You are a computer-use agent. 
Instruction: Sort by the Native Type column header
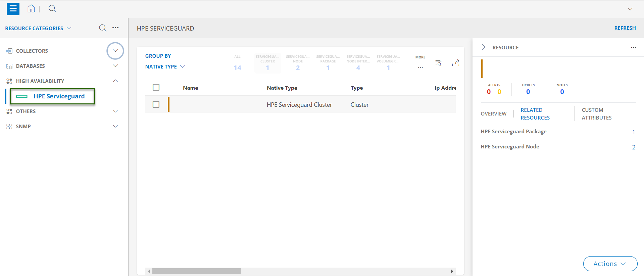(282, 88)
